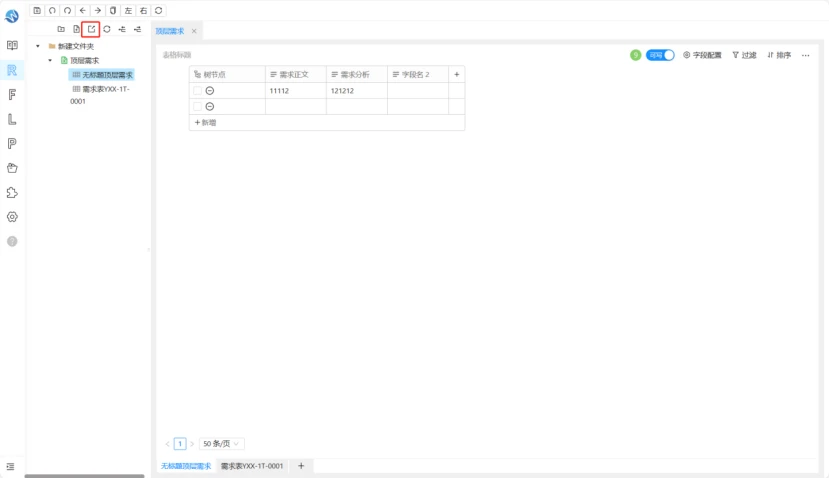Click the 表格标题 title field
The width and height of the screenshot is (829, 478).
click(177, 55)
